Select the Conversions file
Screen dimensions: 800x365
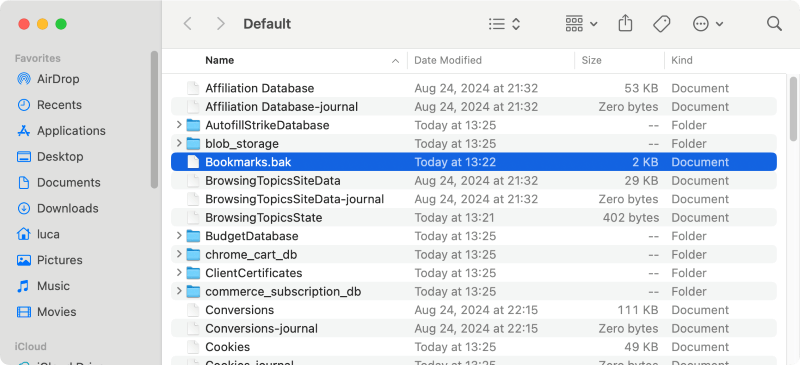pos(473,310)
